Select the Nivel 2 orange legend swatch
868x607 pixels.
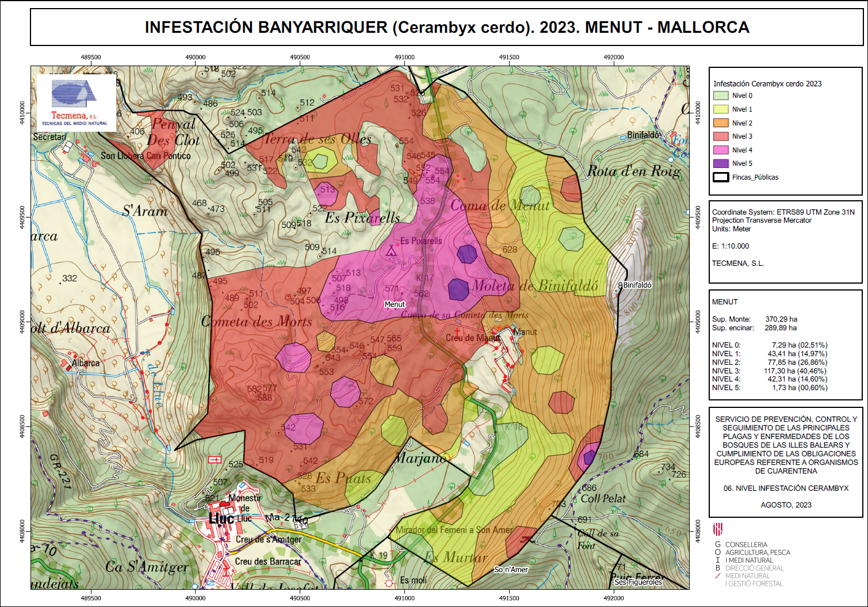721,123
